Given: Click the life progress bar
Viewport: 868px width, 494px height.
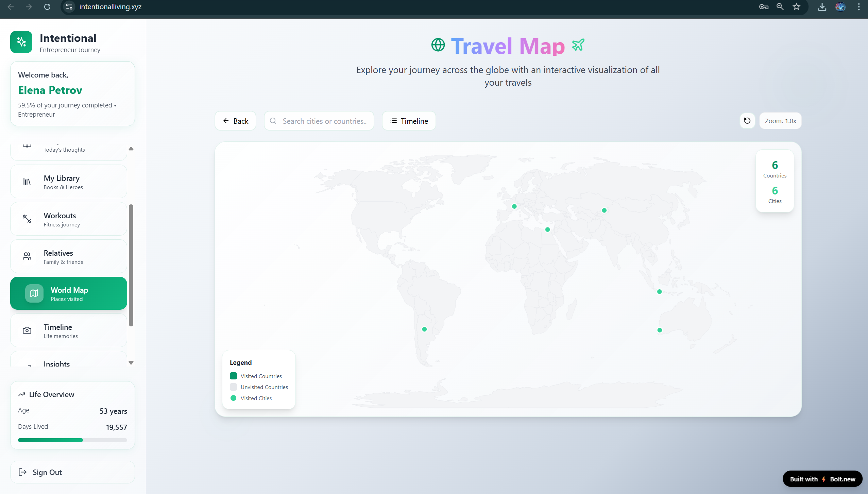Looking at the screenshot, I should [x=72, y=440].
